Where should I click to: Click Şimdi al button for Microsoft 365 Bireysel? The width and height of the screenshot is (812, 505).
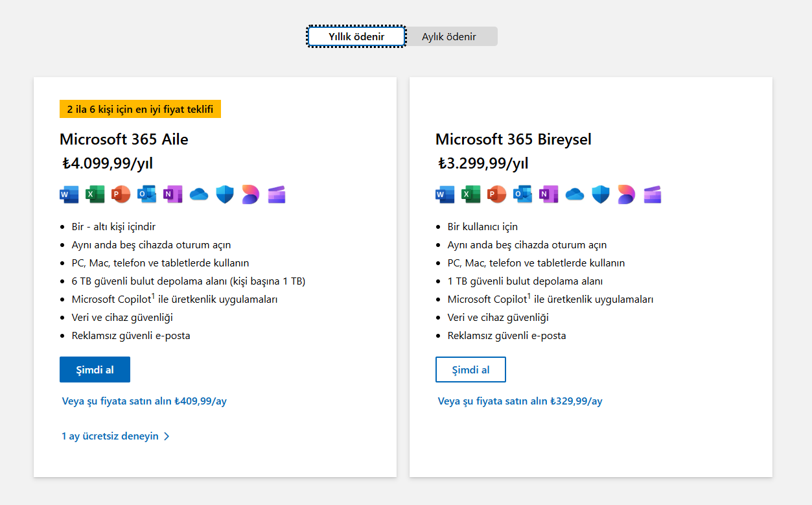pos(470,370)
